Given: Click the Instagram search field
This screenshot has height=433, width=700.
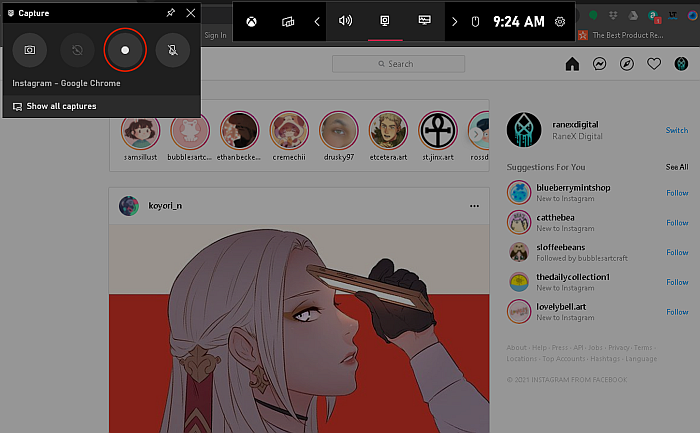Looking at the screenshot, I should pyautogui.click(x=398, y=64).
